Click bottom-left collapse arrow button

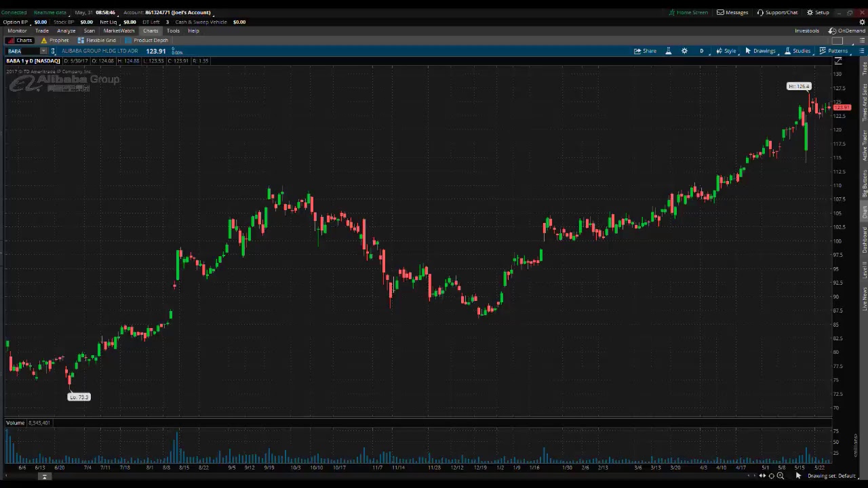coord(44,476)
